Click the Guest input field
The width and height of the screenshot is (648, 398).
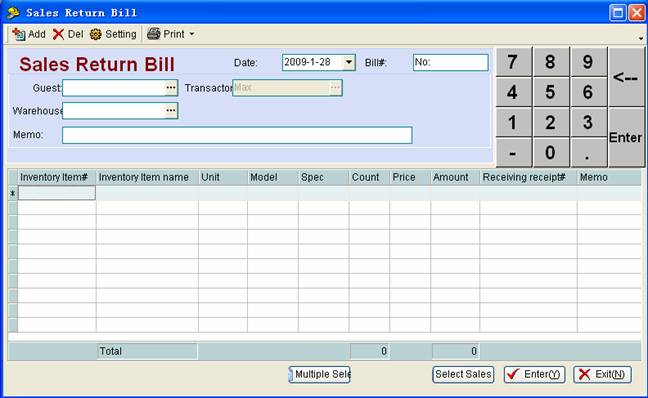(114, 88)
